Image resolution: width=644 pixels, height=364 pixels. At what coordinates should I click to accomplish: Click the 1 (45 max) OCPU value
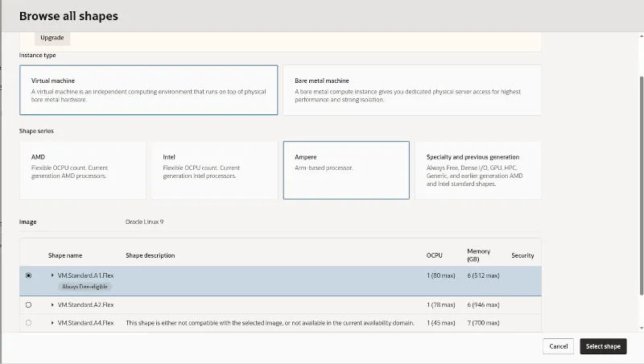[x=440, y=323]
